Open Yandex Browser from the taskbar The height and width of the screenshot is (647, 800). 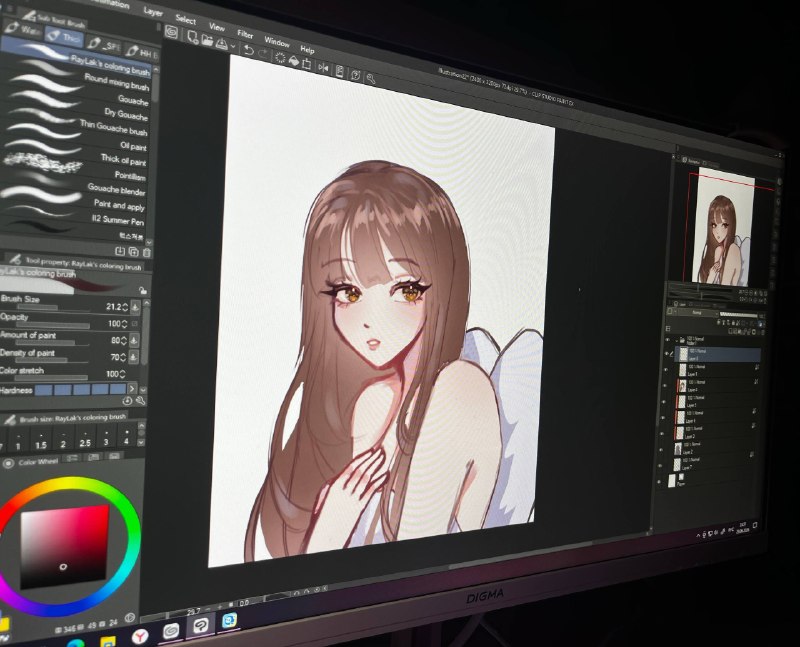point(140,636)
